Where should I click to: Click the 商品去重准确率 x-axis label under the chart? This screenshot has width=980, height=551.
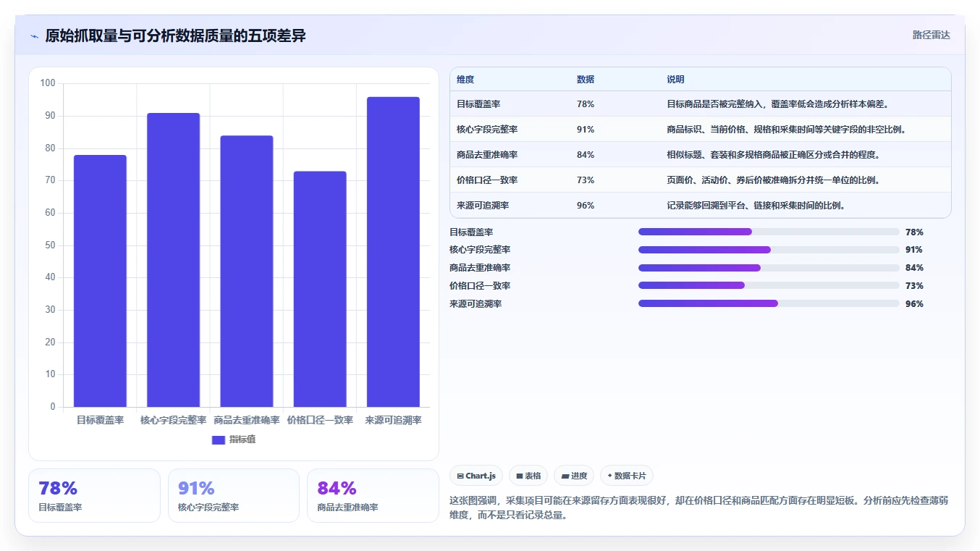coord(247,420)
